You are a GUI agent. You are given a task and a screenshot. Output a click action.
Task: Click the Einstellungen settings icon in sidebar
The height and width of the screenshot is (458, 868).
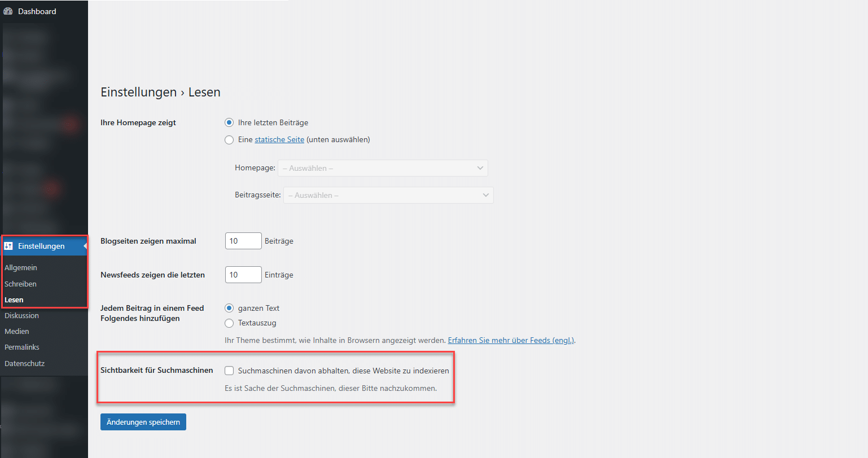click(8, 246)
